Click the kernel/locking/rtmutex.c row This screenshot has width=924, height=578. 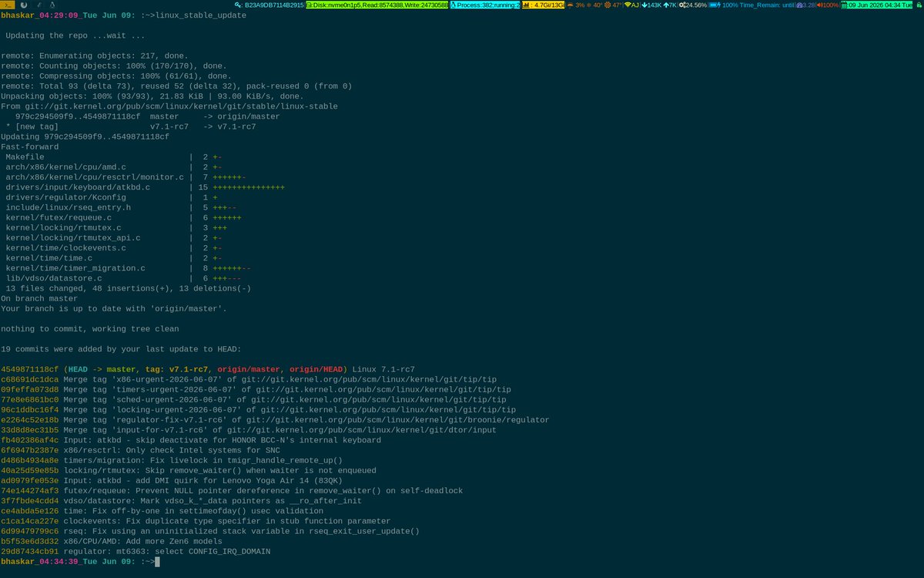click(x=116, y=226)
